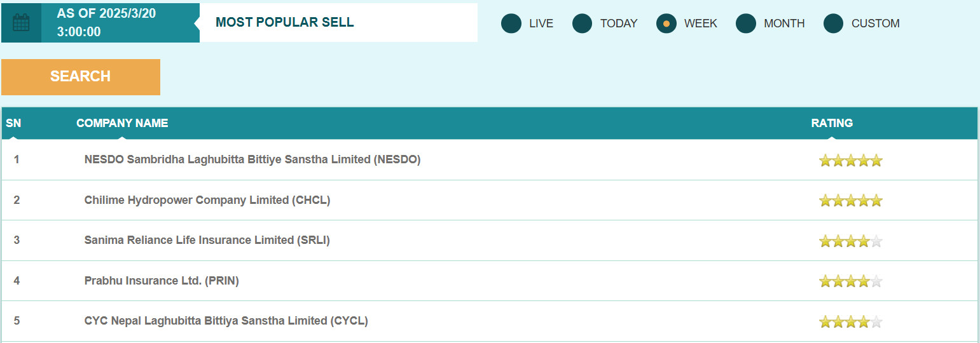Click the calendar date icon
The image size is (980, 343).
pyautogui.click(x=21, y=23)
